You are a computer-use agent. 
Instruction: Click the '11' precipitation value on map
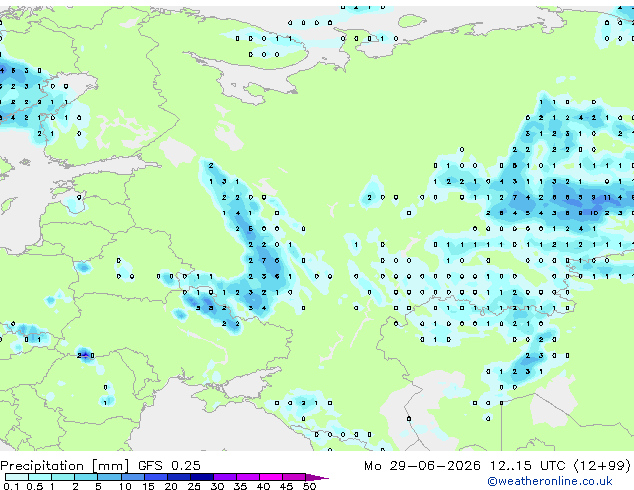coord(607,197)
